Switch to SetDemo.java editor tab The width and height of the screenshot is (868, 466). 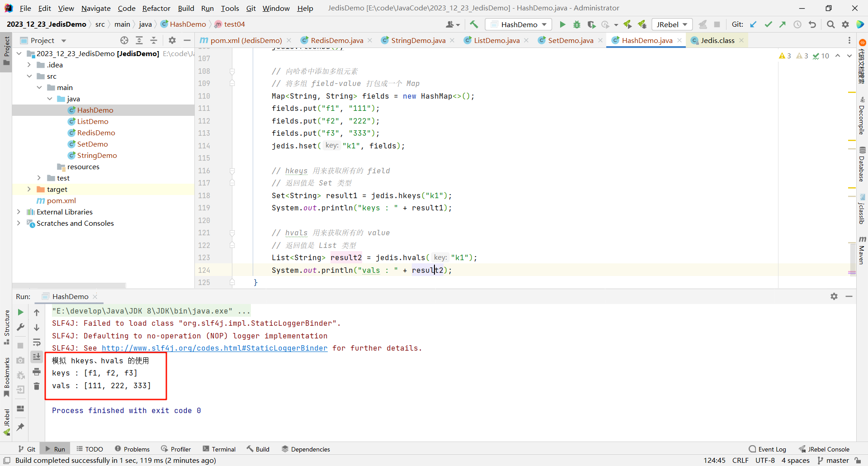click(x=571, y=40)
